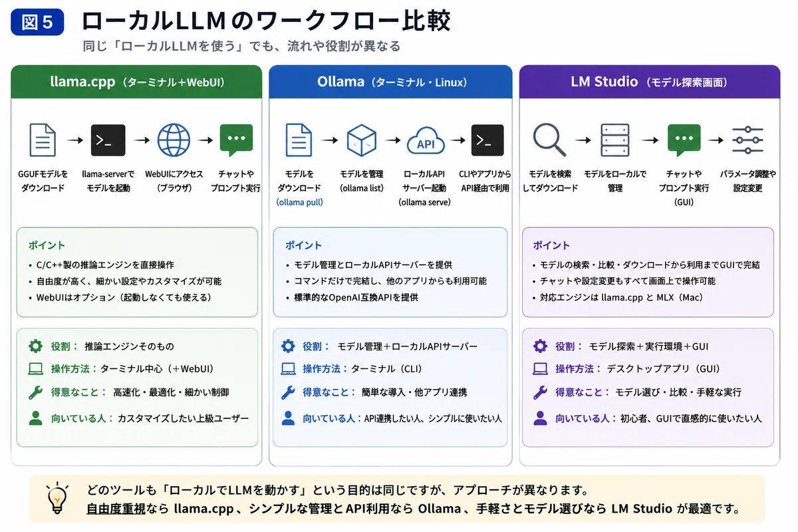Image resolution: width=798 pixels, height=532 pixels.
Task: Click the text ターミナル中心（＋WebUI）
Action: [157, 369]
